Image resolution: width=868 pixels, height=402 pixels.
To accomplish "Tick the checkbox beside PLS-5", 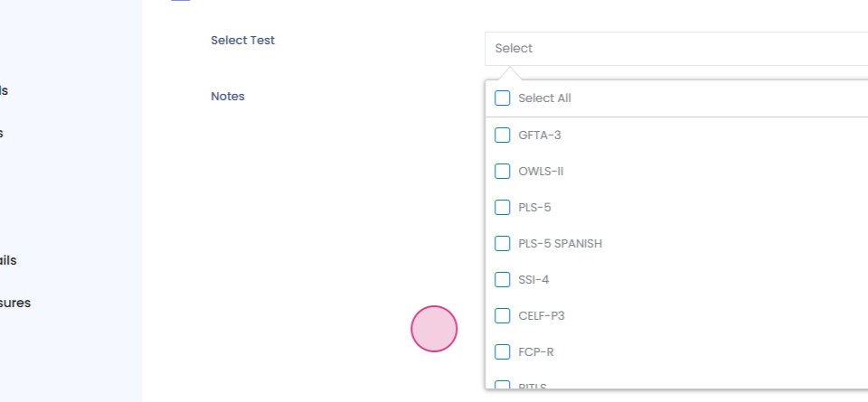I will [503, 207].
